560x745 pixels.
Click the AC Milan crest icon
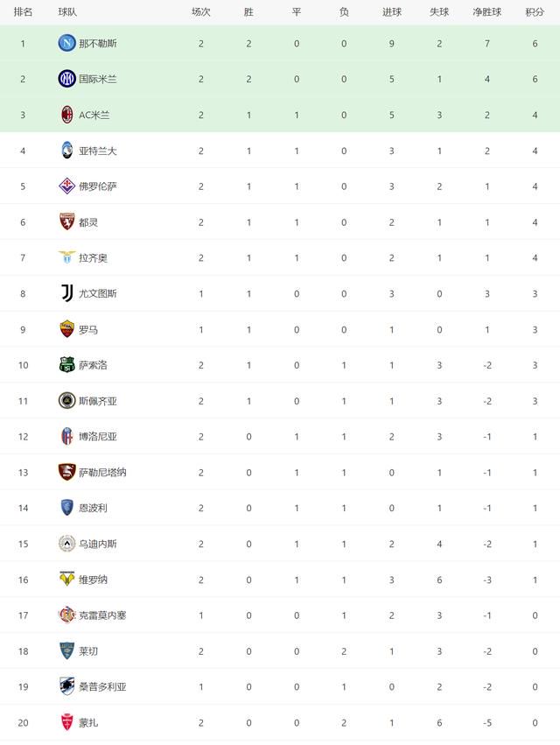point(67,115)
